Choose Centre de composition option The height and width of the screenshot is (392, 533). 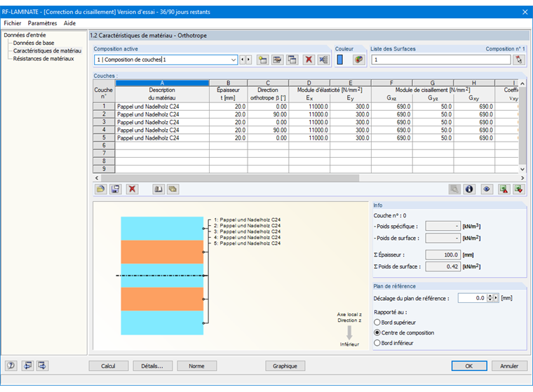[x=379, y=332]
